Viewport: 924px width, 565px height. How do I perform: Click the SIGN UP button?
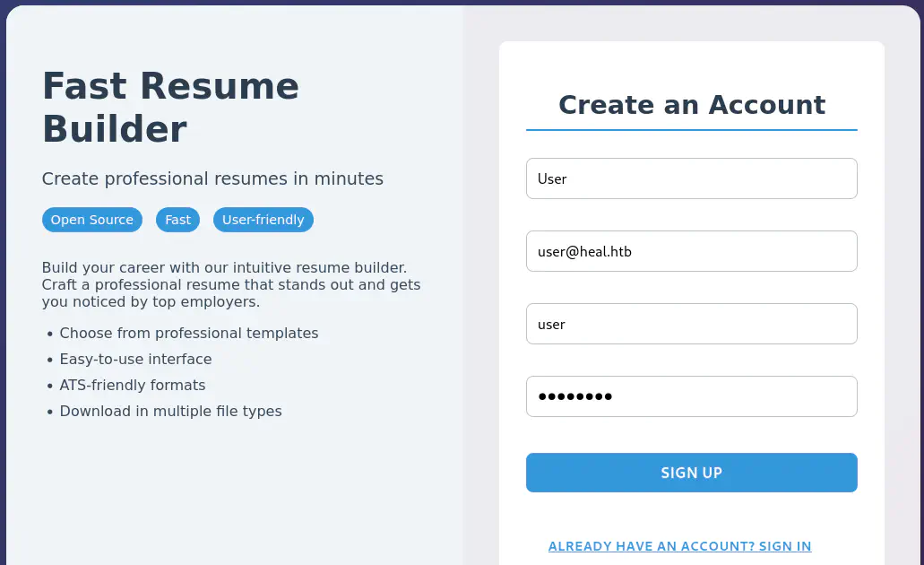tap(691, 473)
